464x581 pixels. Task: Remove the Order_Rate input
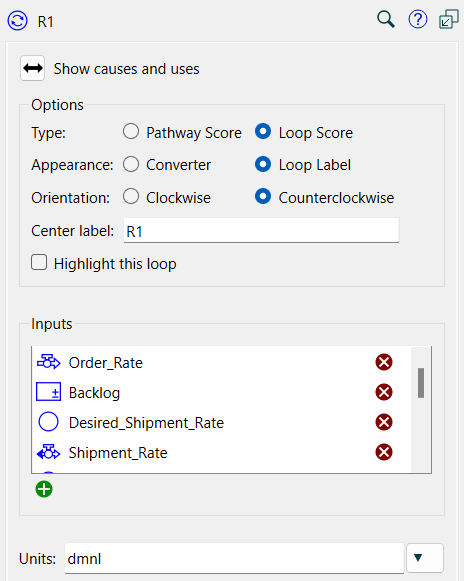coord(384,362)
